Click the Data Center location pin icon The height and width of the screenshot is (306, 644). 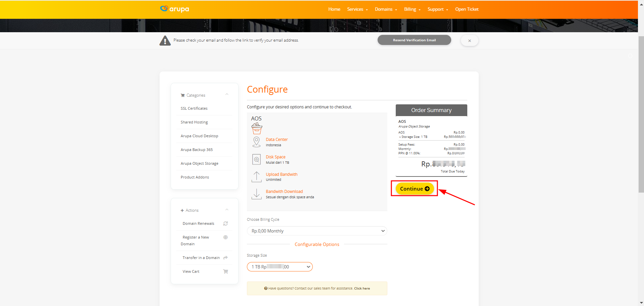pyautogui.click(x=256, y=142)
